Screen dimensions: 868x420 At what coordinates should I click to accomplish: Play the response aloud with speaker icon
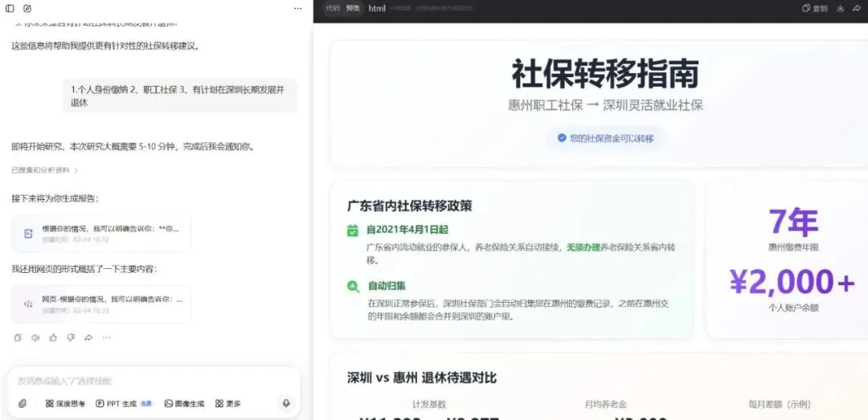[x=35, y=337]
